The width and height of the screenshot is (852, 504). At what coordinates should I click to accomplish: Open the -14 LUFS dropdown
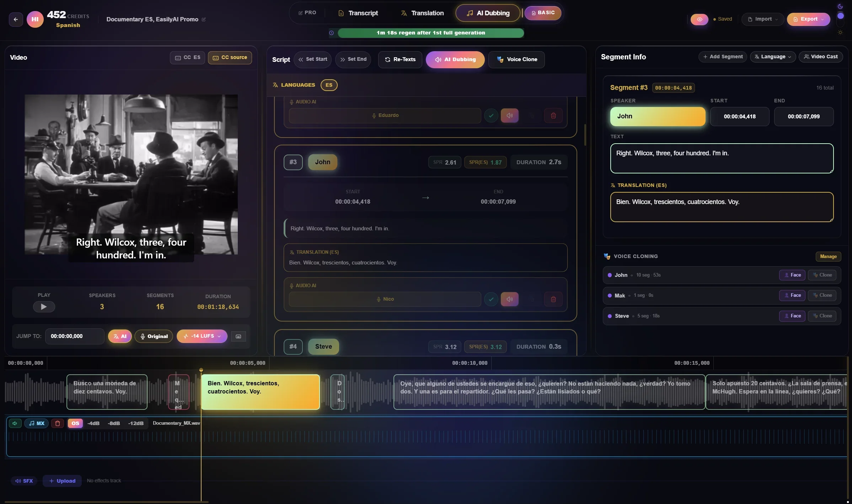pyautogui.click(x=202, y=336)
